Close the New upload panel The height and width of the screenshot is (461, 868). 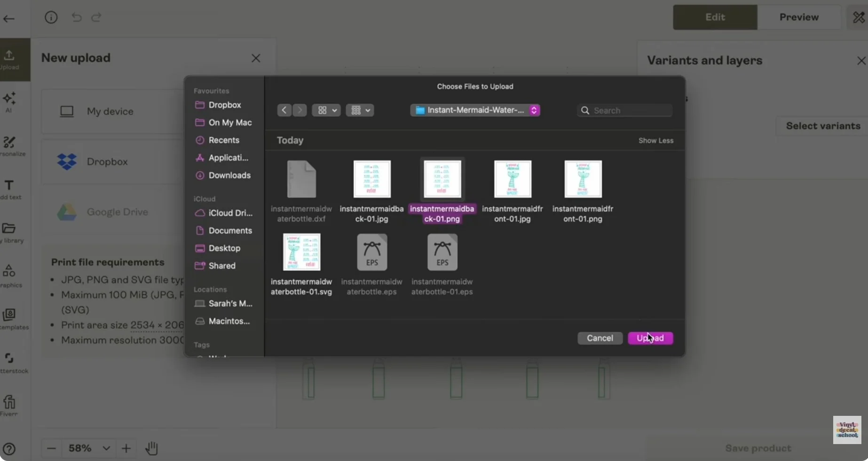256,58
